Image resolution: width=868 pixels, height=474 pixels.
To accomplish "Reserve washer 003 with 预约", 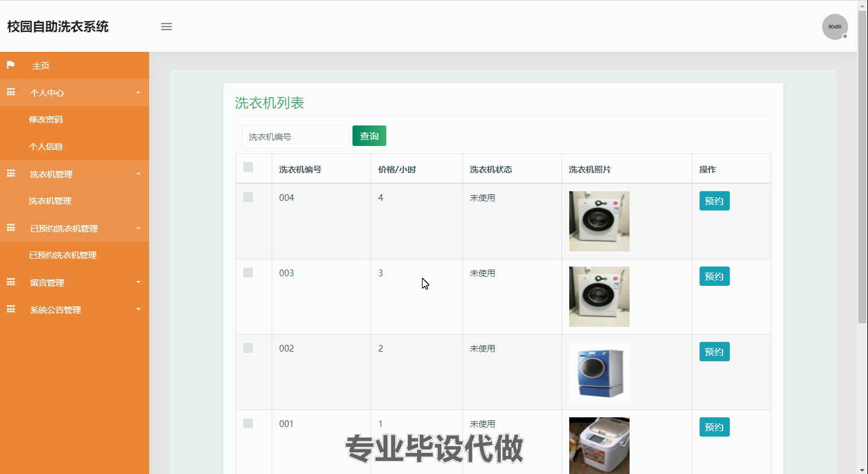I will [715, 276].
